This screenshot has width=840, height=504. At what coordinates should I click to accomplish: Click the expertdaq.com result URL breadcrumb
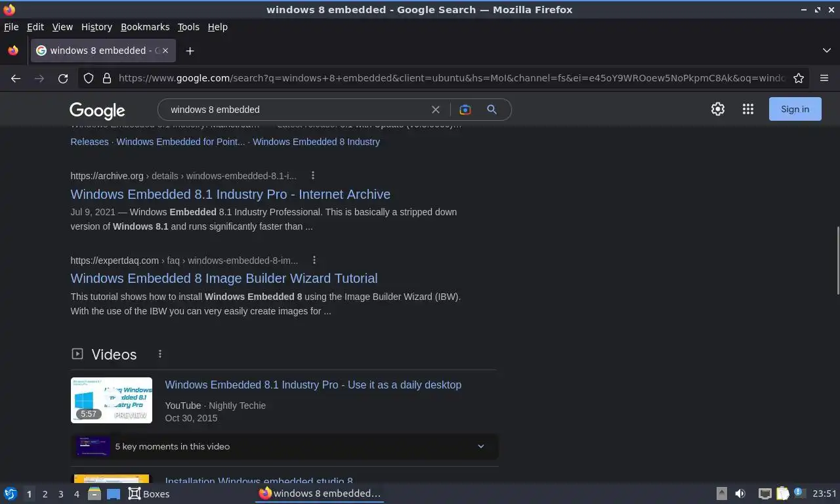pyautogui.click(x=184, y=261)
